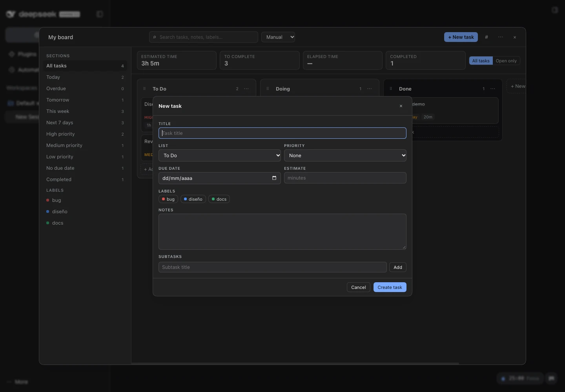Select the Next 7 days section
The height and width of the screenshot is (392, 565).
[85, 123]
